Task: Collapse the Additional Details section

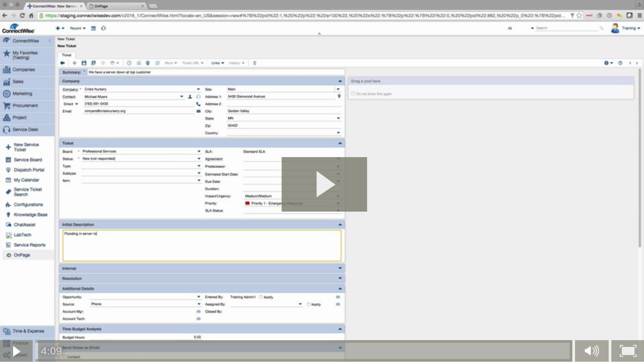Action: coord(340,288)
